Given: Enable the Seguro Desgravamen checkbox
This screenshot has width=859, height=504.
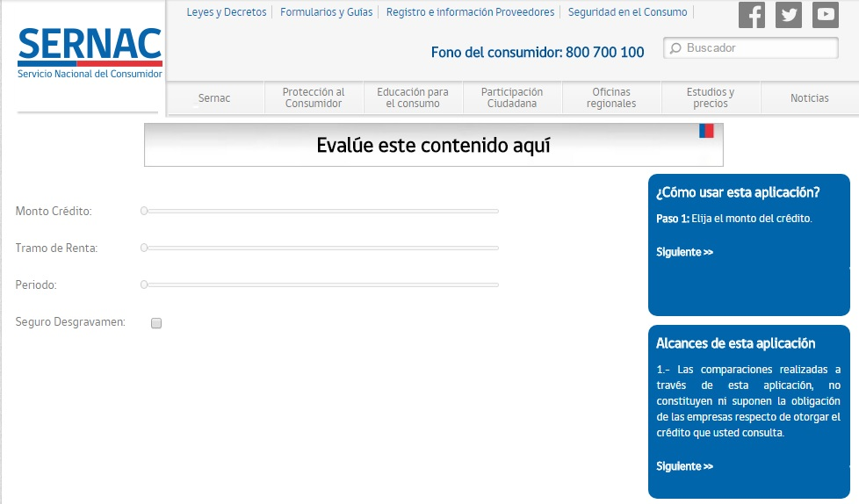Looking at the screenshot, I should pyautogui.click(x=156, y=323).
